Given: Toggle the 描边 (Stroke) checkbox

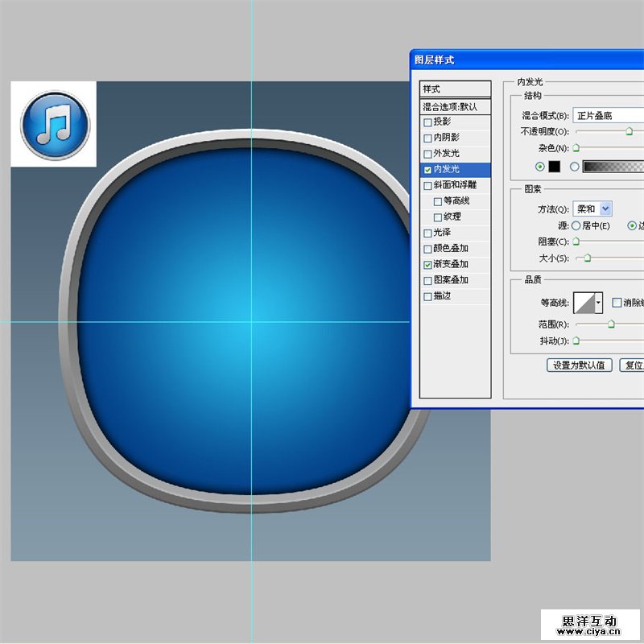Looking at the screenshot, I should tap(427, 296).
